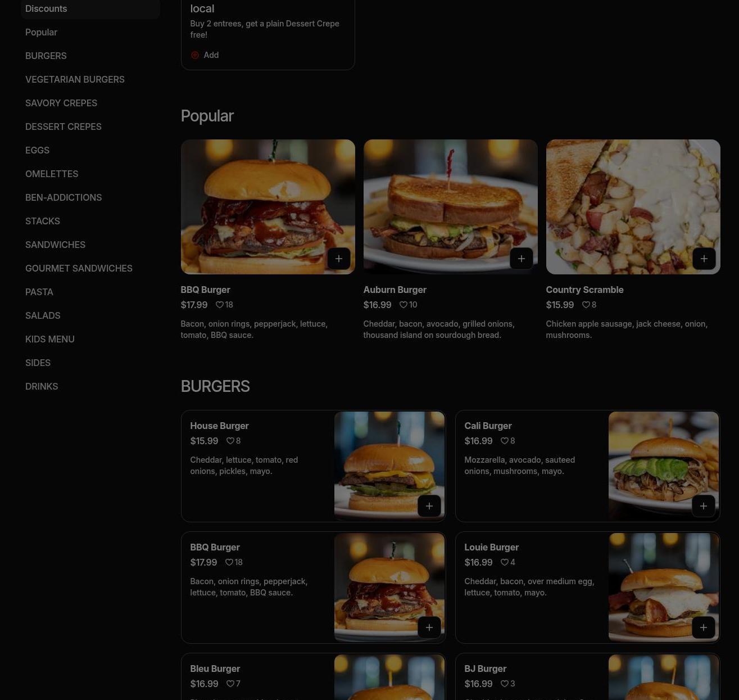The width and height of the screenshot is (739, 700).
Task: View the House Burger image
Action: pyautogui.click(x=389, y=466)
